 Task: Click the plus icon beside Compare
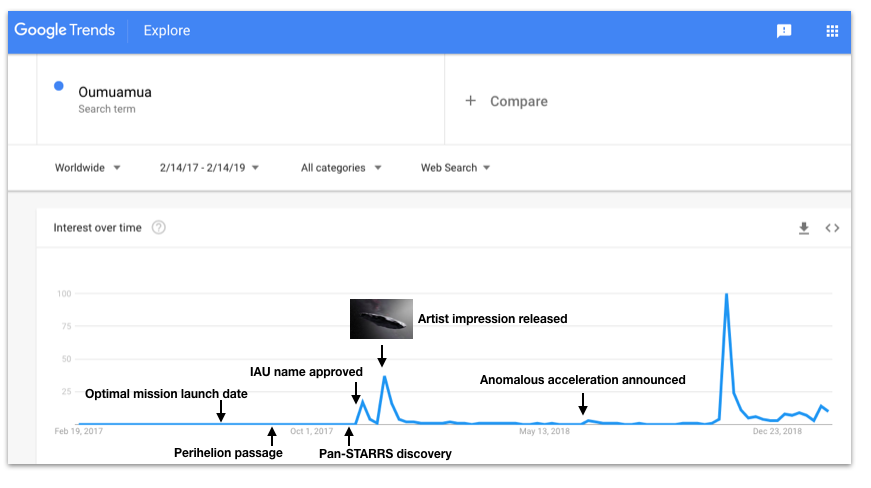pyautogui.click(x=470, y=100)
